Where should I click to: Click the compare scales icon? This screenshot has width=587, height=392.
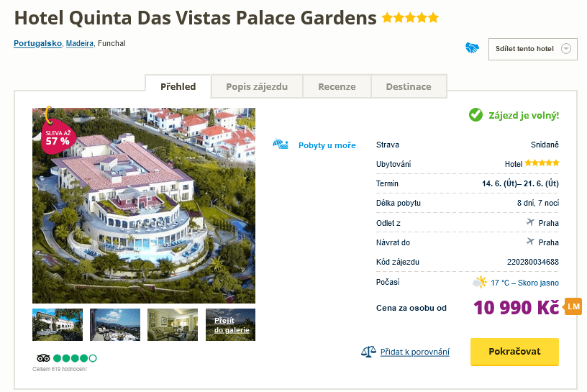[x=368, y=352]
